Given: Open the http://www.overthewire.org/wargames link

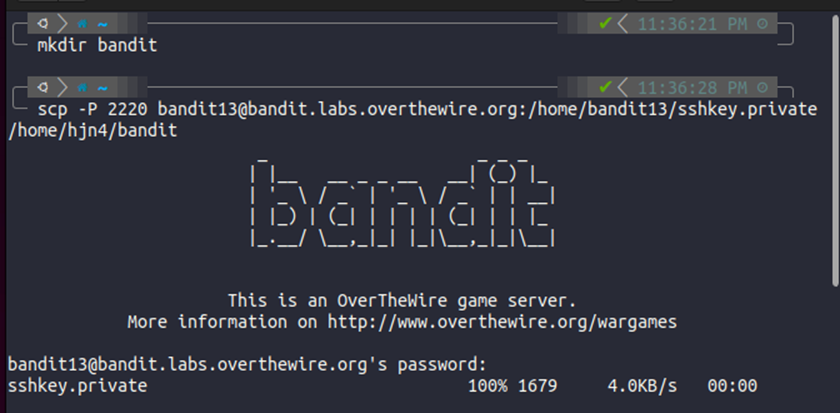Looking at the screenshot, I should coord(502,322).
